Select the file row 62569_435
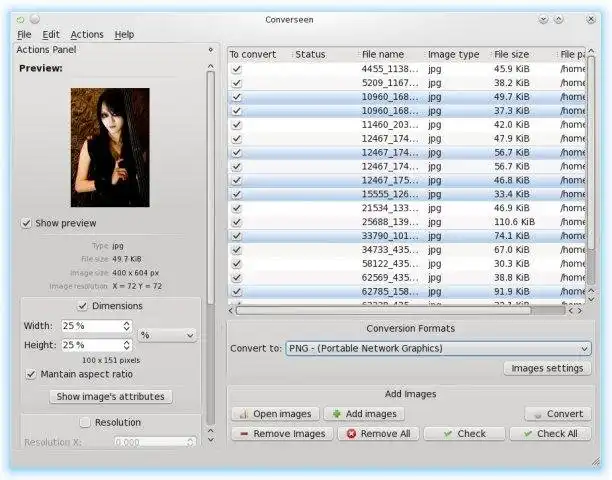Screen dimensions: 612x480 pyautogui.click(x=406, y=278)
